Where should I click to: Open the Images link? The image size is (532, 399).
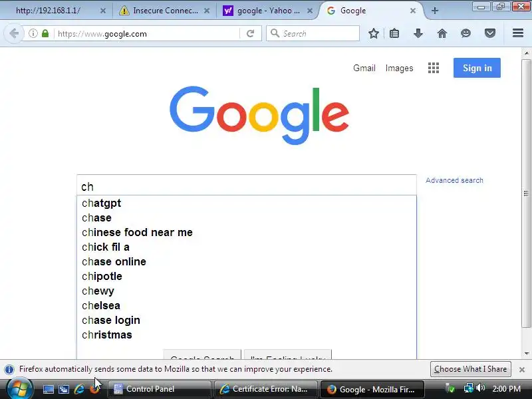(x=399, y=68)
